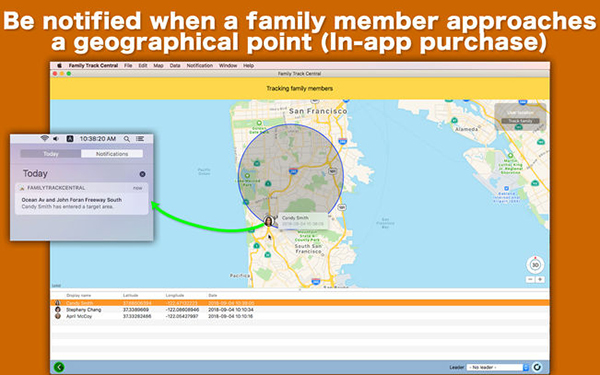Open the Leader dropdown showing No leader
This screenshot has width=600, height=375.
[497, 367]
